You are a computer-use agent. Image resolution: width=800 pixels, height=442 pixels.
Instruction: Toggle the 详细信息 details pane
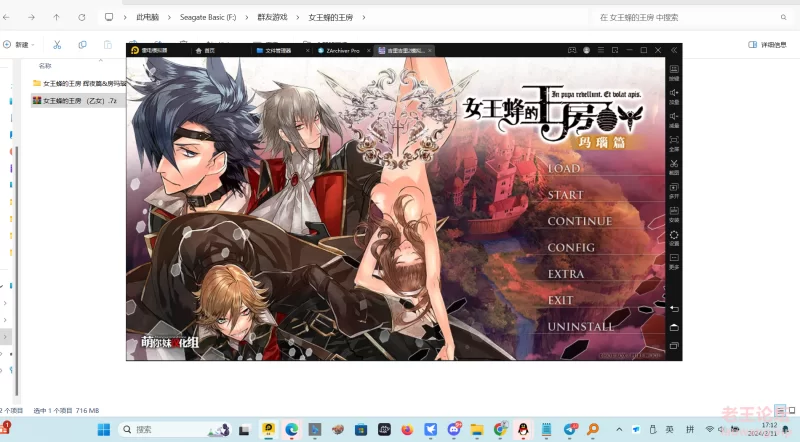[767, 45]
